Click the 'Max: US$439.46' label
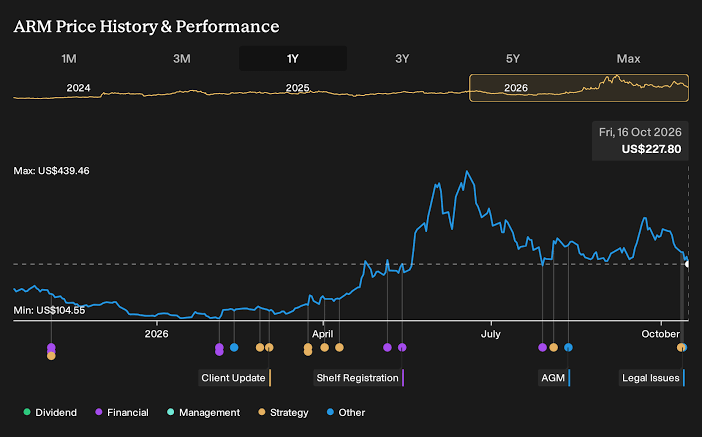Image resolution: width=702 pixels, height=437 pixels. [x=51, y=171]
